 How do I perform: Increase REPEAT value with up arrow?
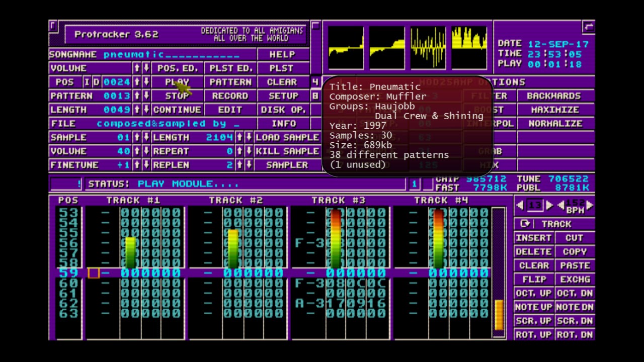(x=239, y=151)
